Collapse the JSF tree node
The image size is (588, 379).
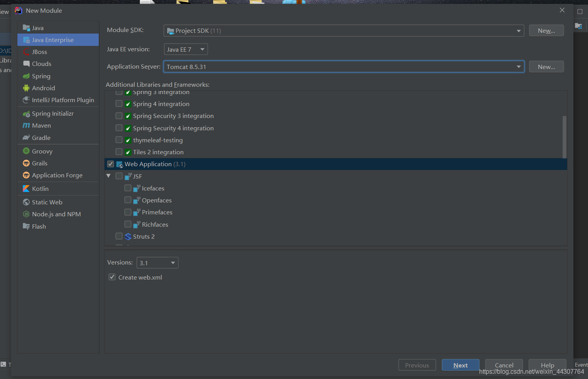pos(108,176)
